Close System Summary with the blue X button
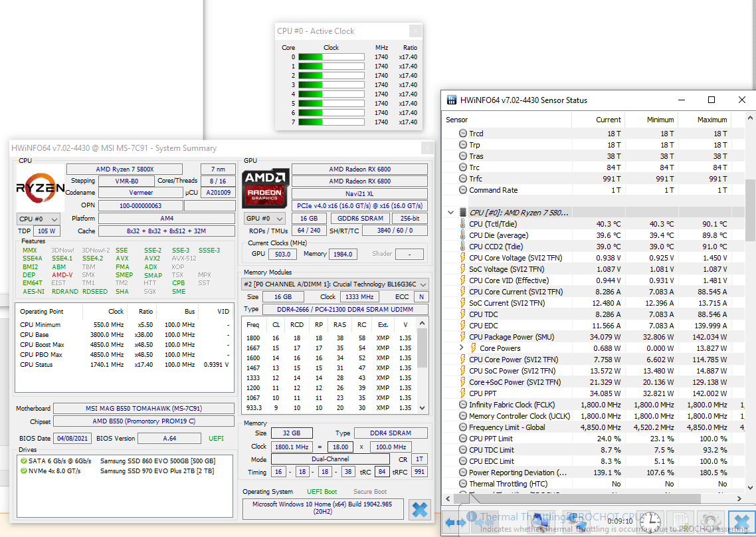756x537 pixels. tap(420, 510)
